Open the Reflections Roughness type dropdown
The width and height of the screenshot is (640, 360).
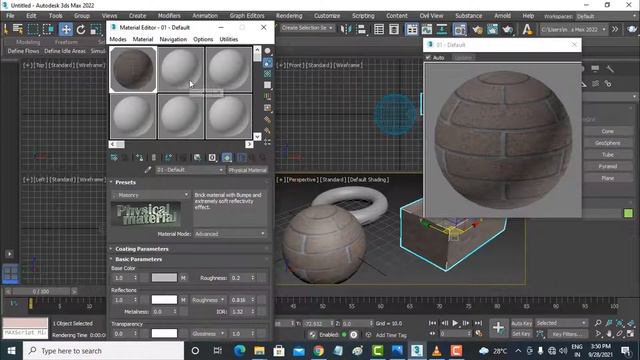(208, 300)
